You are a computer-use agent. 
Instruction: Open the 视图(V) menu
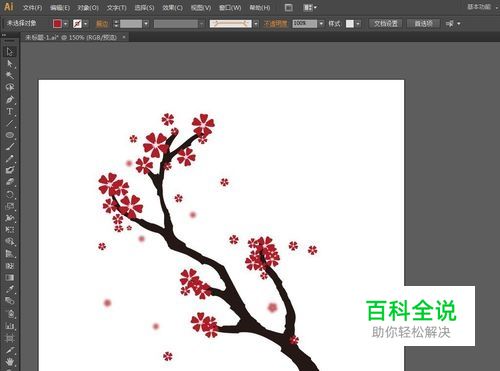pos(201,8)
